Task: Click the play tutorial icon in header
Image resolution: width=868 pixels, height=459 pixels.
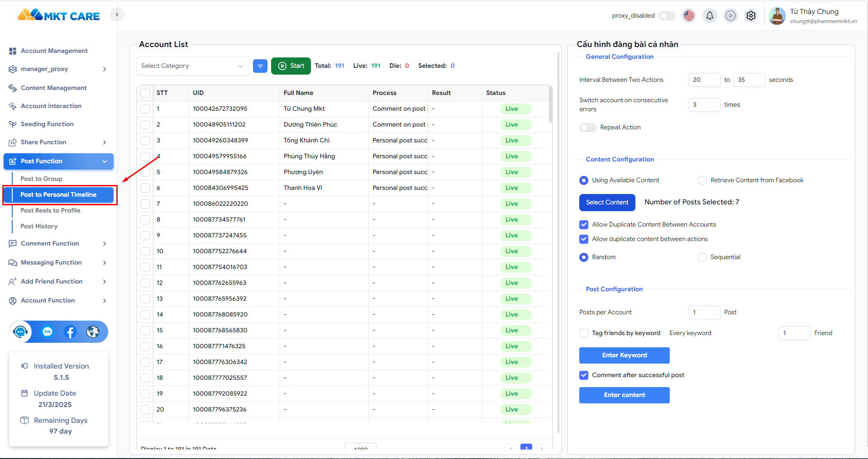Action: click(x=730, y=16)
